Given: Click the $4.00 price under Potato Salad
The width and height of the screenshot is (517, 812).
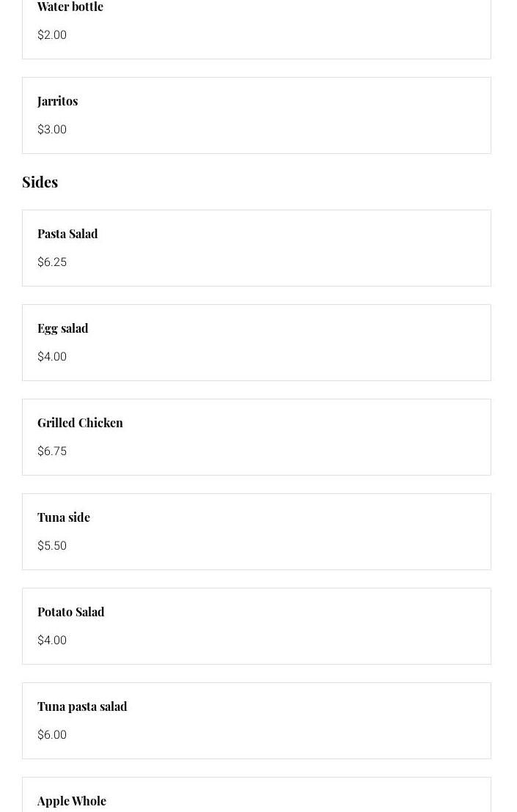Looking at the screenshot, I should [x=52, y=641].
